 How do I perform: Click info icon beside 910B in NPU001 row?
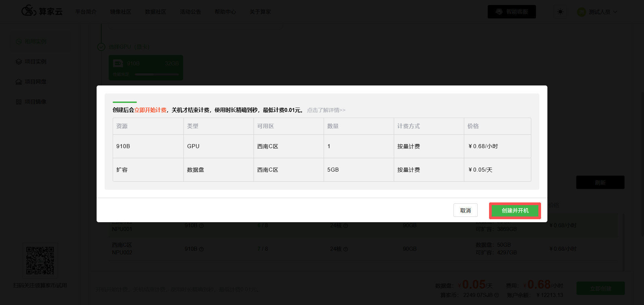[x=202, y=226]
